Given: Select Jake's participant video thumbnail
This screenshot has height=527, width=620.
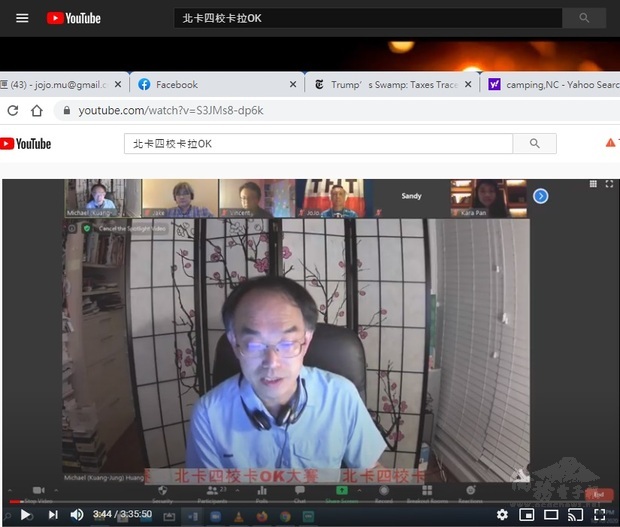Looking at the screenshot, I should point(180,198).
